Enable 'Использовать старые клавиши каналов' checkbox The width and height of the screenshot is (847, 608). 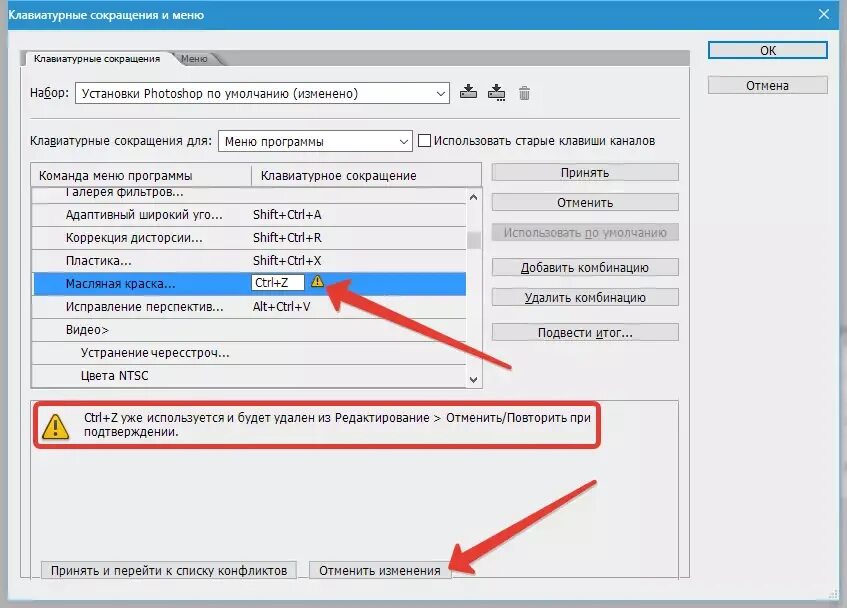click(x=425, y=141)
